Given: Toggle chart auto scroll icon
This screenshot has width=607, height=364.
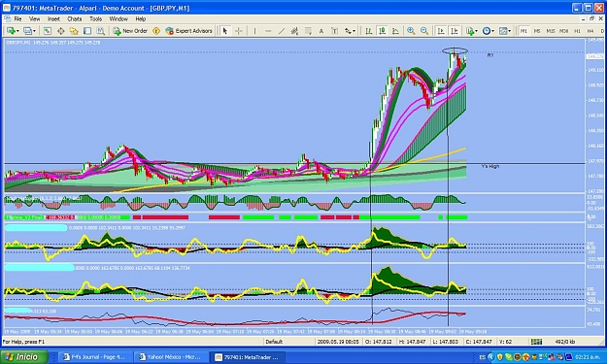Looking at the screenshot, I should pos(441,31).
